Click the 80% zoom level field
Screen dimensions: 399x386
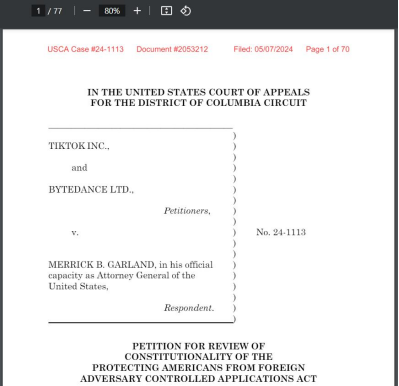pos(112,11)
